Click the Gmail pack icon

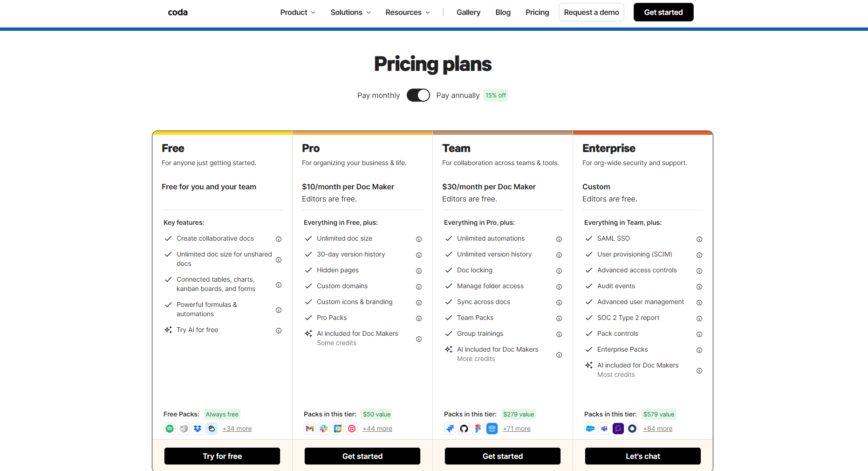click(x=310, y=429)
